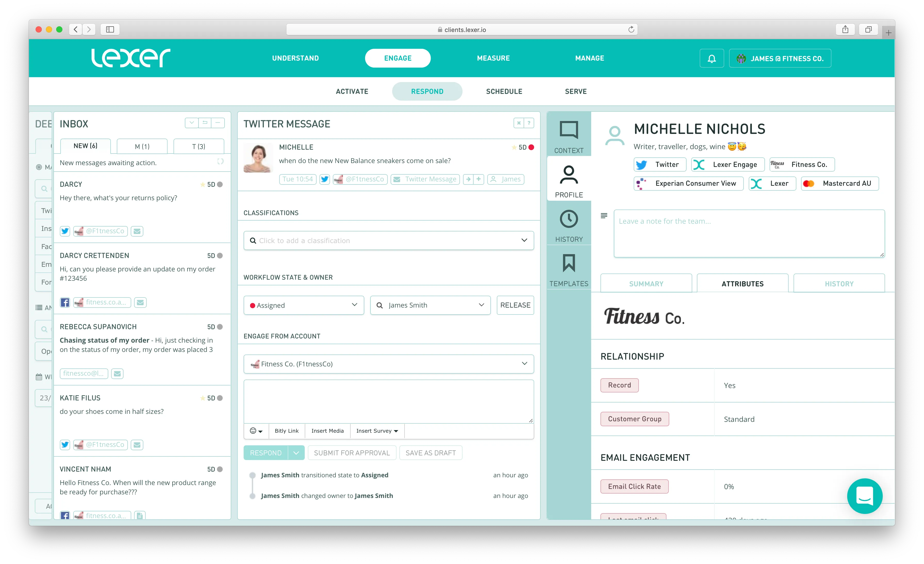Image resolution: width=924 pixels, height=564 pixels.
Task: Open the emoji picker in reply box
Action: [256, 431]
